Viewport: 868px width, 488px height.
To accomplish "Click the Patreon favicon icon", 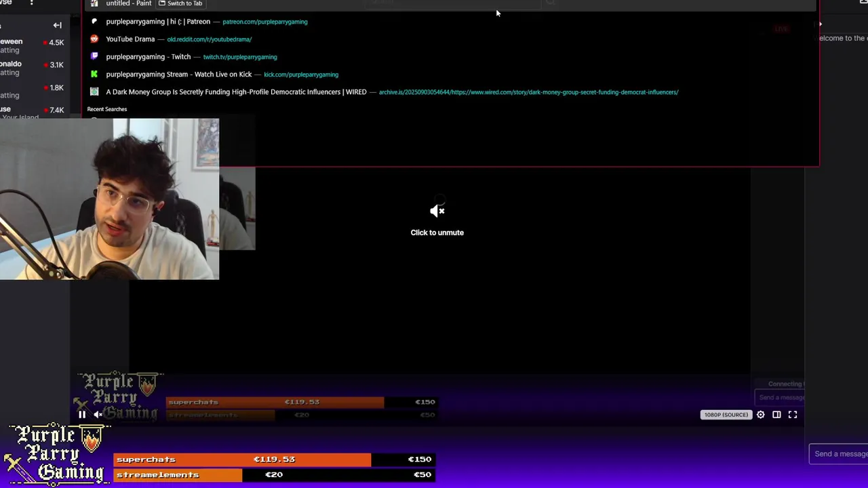I will [x=94, y=22].
